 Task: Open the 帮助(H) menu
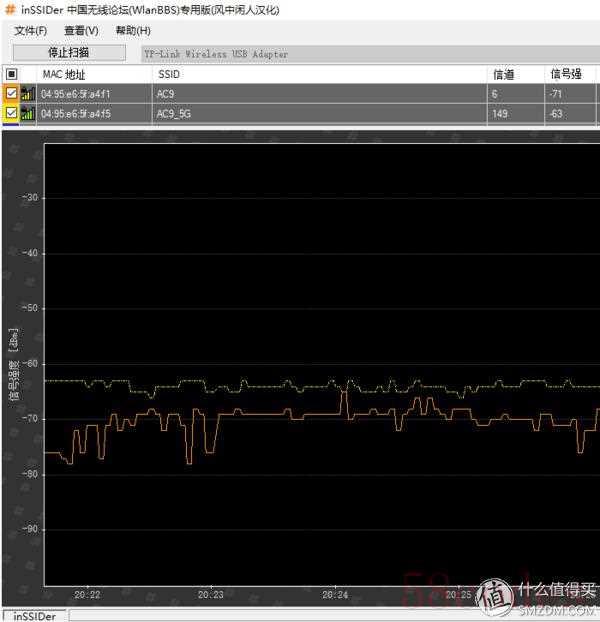coord(133,31)
